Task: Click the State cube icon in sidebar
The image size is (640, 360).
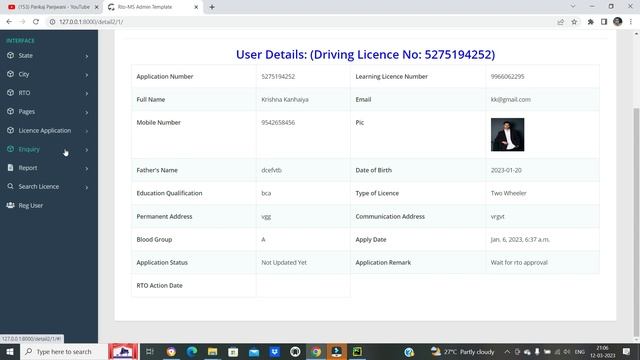Action: click(x=11, y=56)
